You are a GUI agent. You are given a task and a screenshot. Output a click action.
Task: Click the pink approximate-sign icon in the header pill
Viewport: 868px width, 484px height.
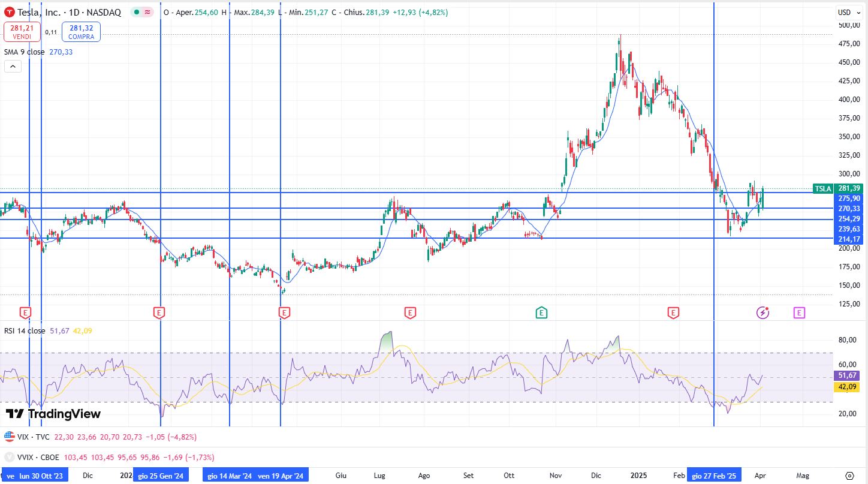click(x=148, y=12)
